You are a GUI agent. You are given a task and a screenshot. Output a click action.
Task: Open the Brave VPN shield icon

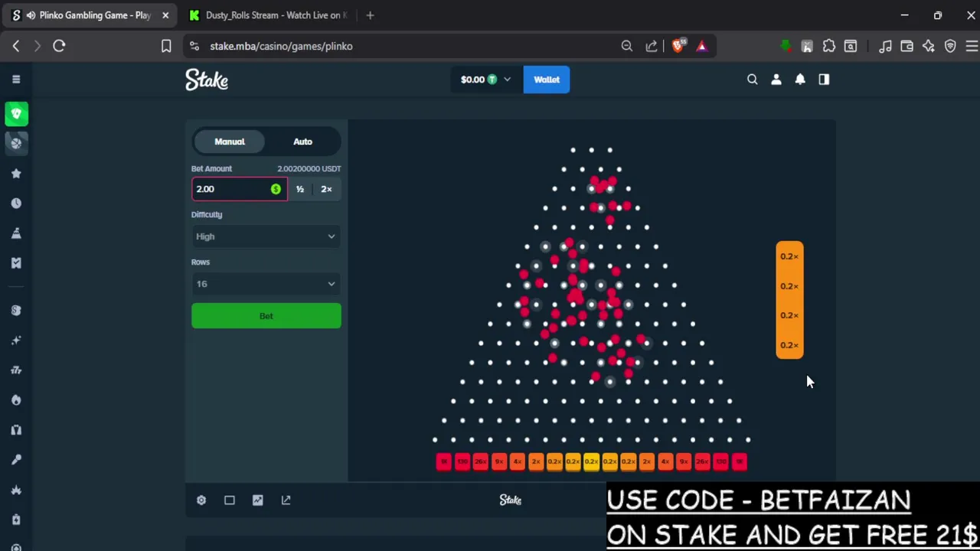tap(950, 46)
